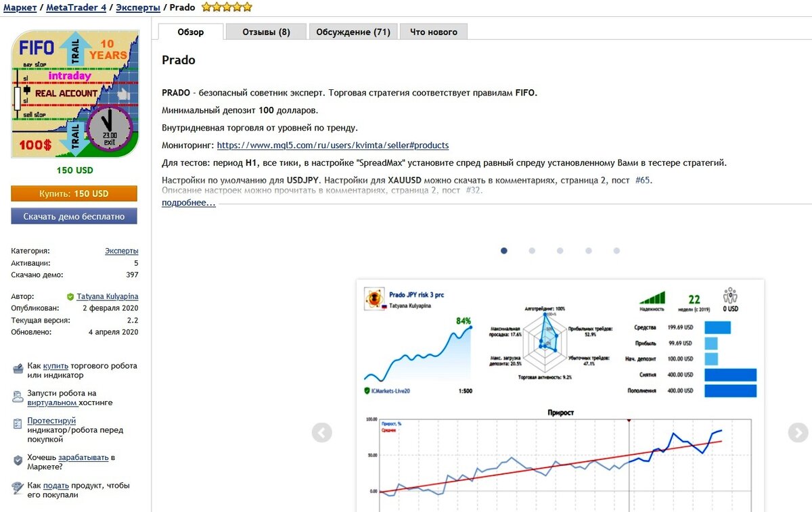This screenshot has height=512, width=812.
Task: Open the post #65 link
Action: point(643,181)
